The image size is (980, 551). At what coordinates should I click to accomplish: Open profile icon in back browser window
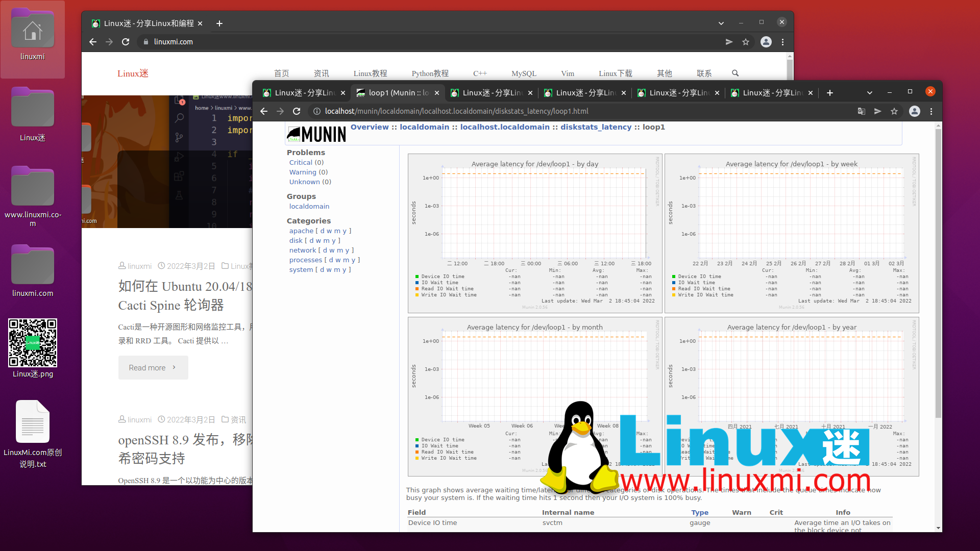pos(766,42)
